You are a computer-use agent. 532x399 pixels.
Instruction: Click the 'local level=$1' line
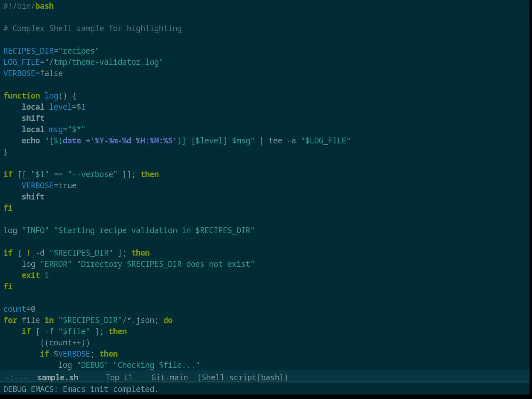pos(54,107)
